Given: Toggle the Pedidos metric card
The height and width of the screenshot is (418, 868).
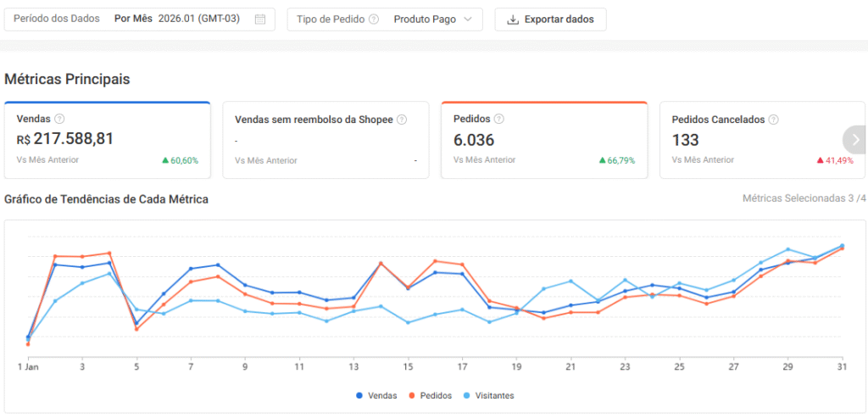Looking at the screenshot, I should pos(543,141).
